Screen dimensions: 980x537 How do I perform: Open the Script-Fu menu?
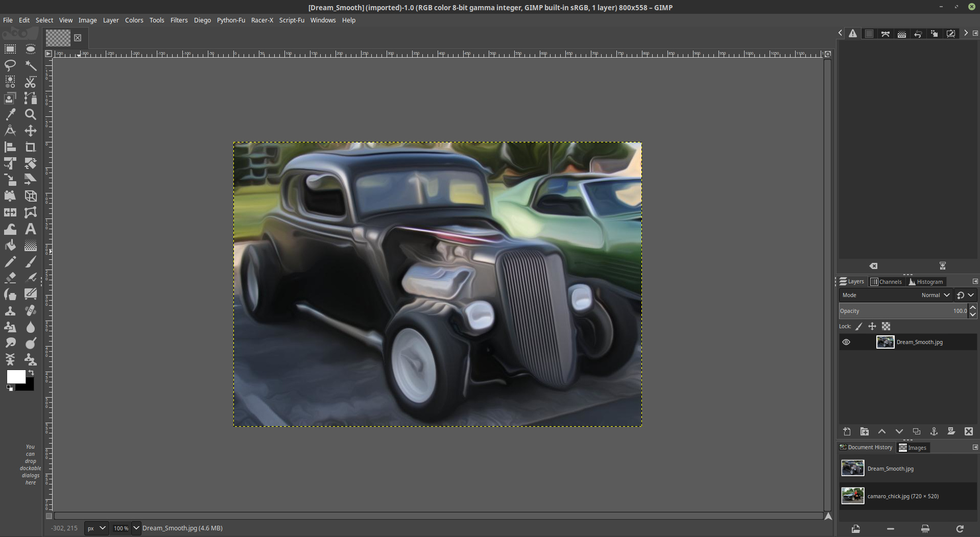tap(292, 20)
